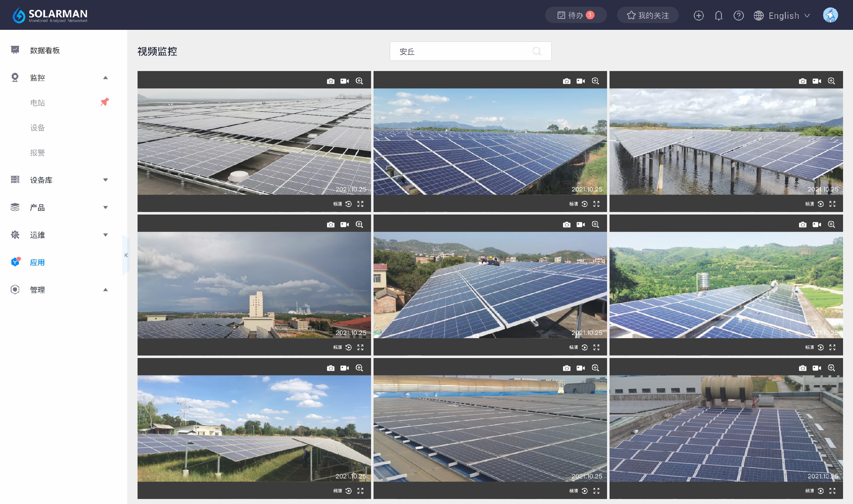This screenshot has width=853, height=504.
Task: Change 标清 quality on solar-over-water feed
Action: click(x=809, y=204)
